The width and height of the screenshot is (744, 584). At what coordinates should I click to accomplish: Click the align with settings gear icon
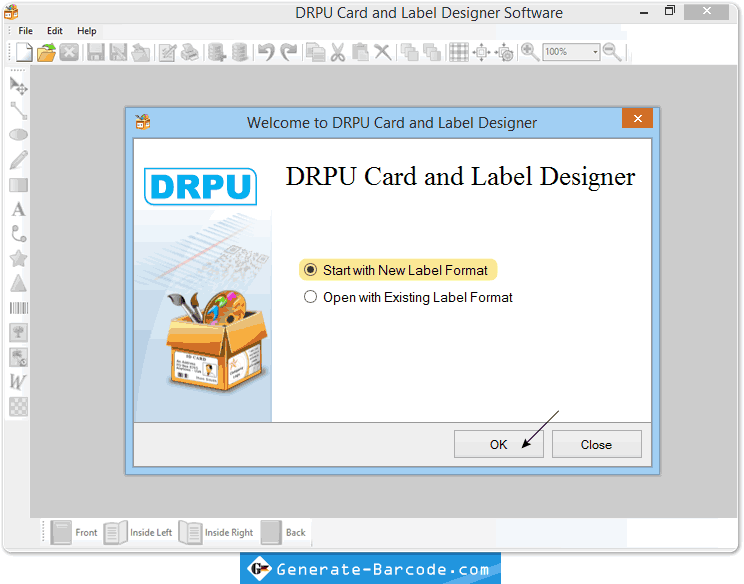pyautogui.click(x=504, y=52)
